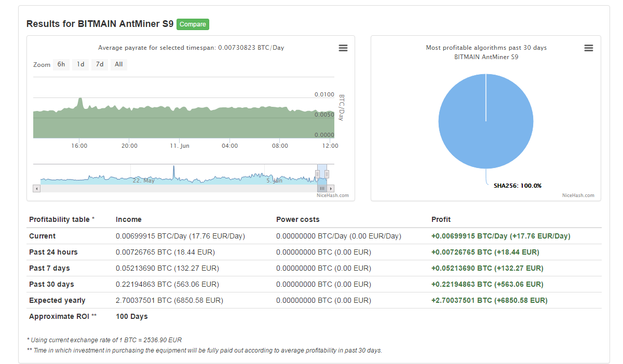Open the pie chart hamburger menu icon
Image resolution: width=623 pixels, height=364 pixels.
[588, 48]
